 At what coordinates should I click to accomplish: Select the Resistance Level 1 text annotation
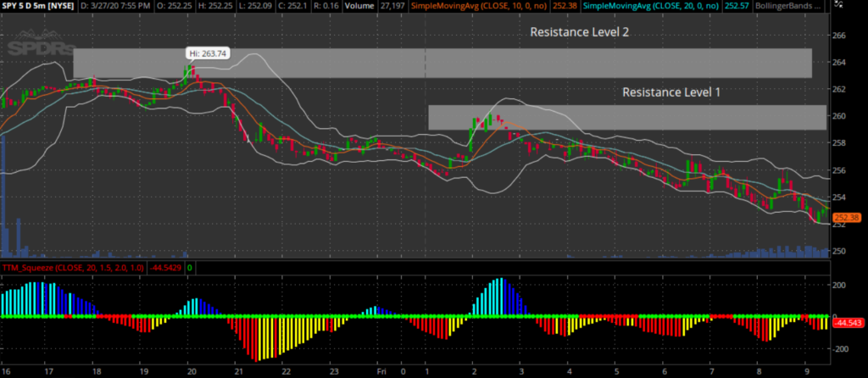click(671, 92)
